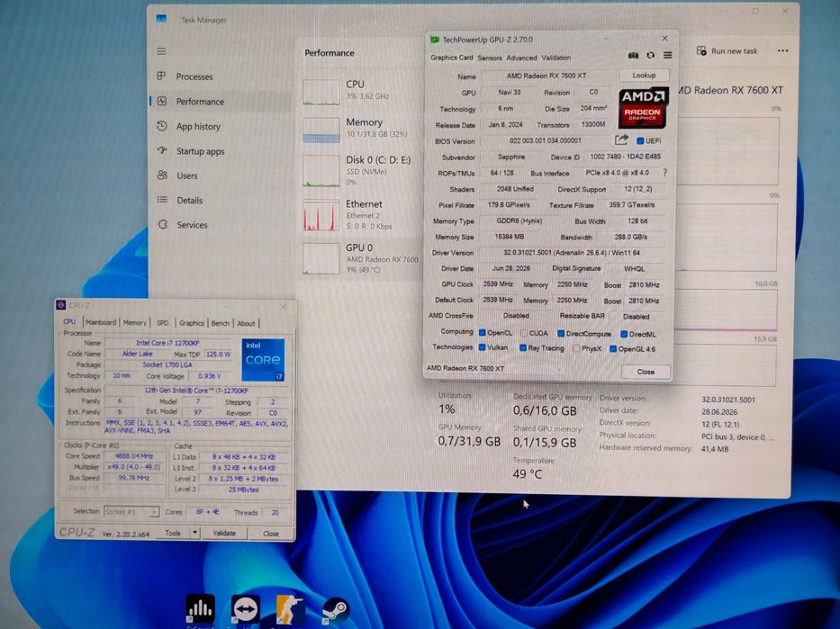Open the TeamViewer desktop shortcut
Viewport: 840px width, 629px height.
(x=246, y=609)
